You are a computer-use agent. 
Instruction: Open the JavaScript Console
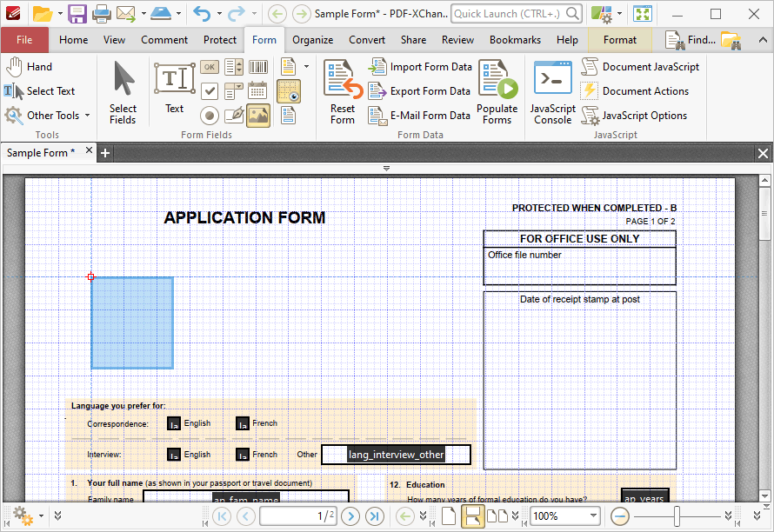pos(553,92)
